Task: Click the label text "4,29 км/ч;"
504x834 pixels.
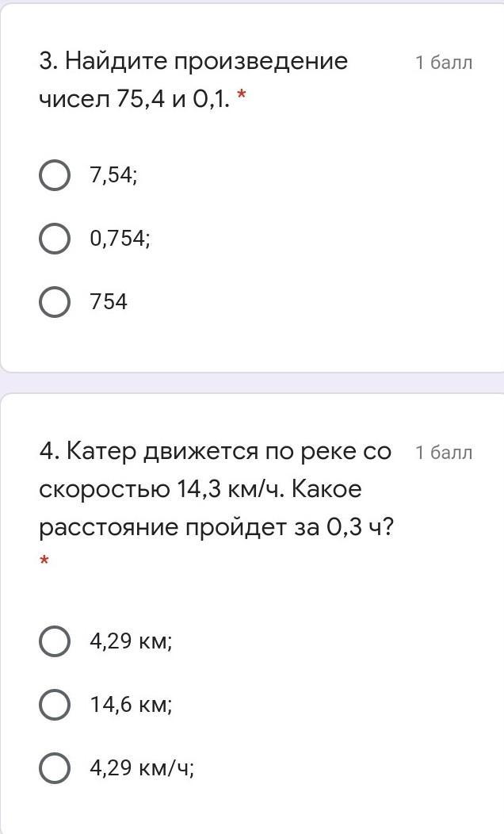Action: (x=142, y=767)
